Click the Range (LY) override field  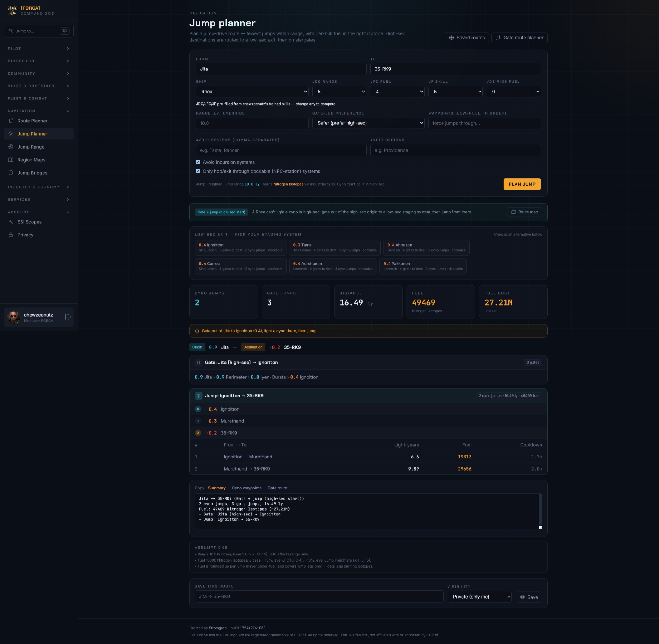tap(252, 123)
